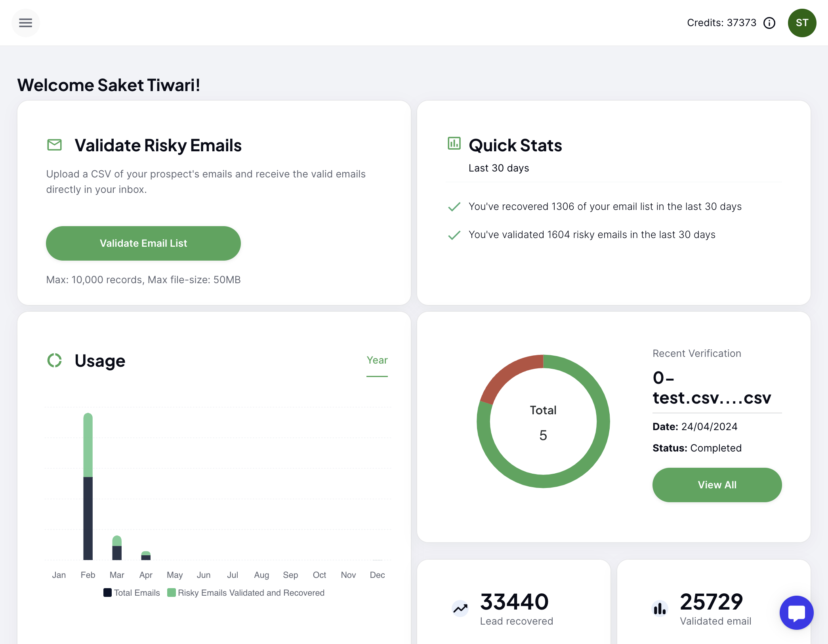Select the Year tab in Usage
Viewport: 828px width, 644px height.
click(377, 360)
